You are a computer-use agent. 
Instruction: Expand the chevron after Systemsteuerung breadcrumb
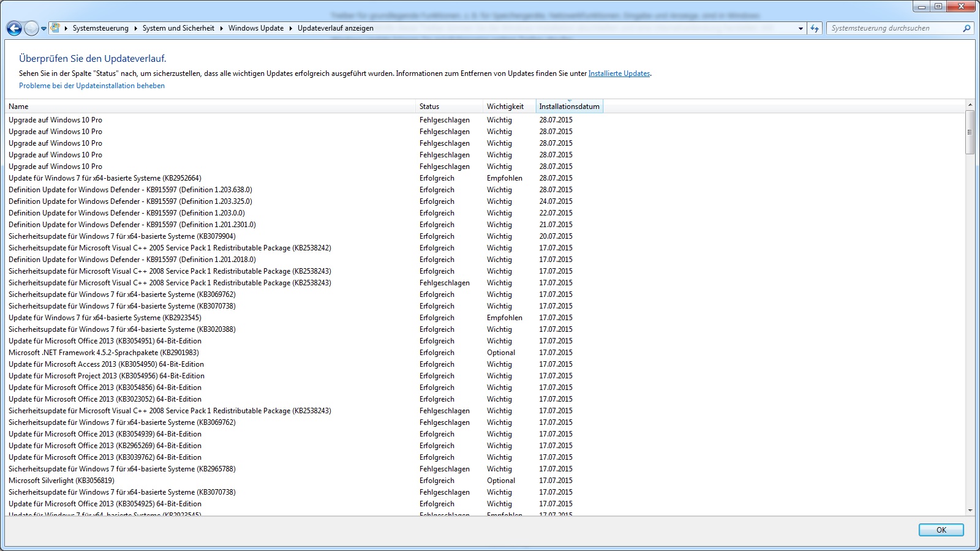pyautogui.click(x=136, y=28)
